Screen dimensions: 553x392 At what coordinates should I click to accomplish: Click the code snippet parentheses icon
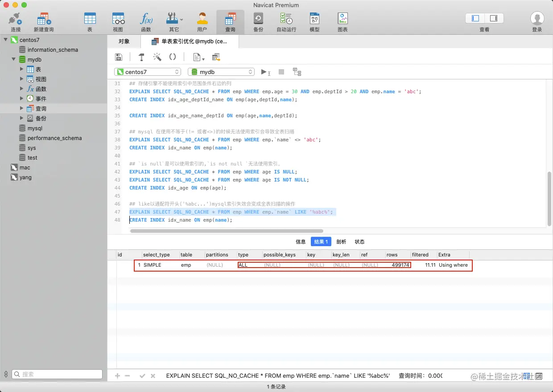[x=173, y=57]
